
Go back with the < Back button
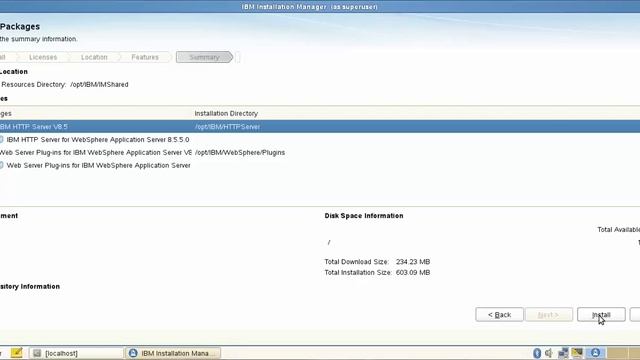(499, 315)
